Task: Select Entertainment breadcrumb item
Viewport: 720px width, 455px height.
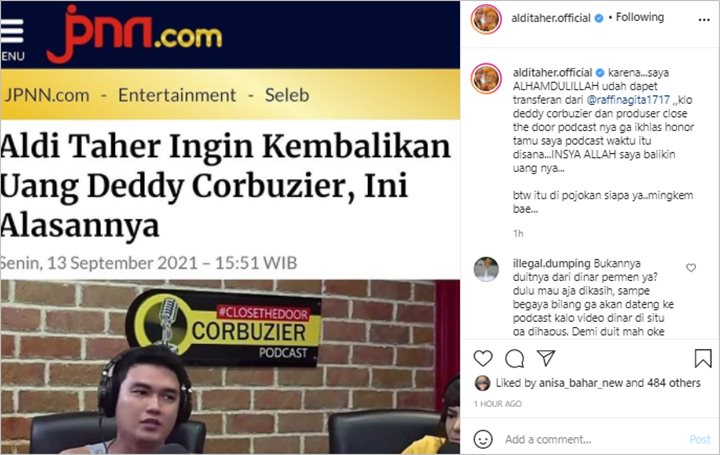Action: click(177, 95)
